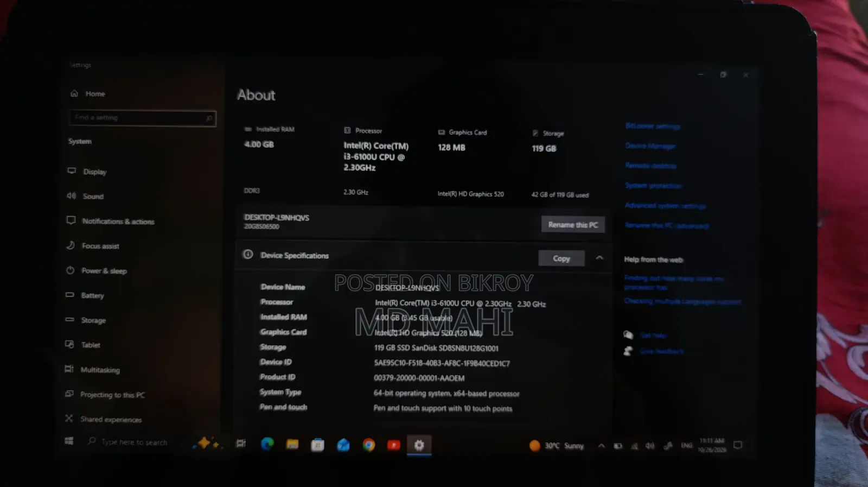Click the SanDisk SSD storage value
The width and height of the screenshot is (868, 487).
tap(436, 348)
